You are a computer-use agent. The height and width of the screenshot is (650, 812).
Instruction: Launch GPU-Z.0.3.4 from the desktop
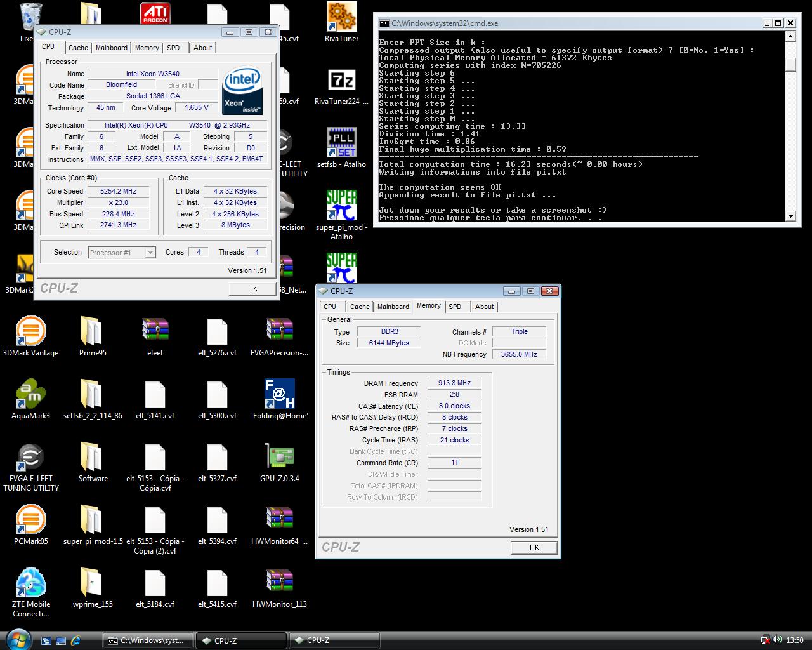(x=279, y=463)
